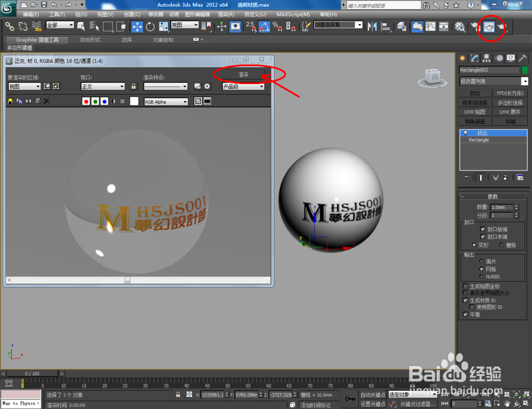
Task: Open the Display panel tab
Action: pyautogui.click(x=511, y=59)
